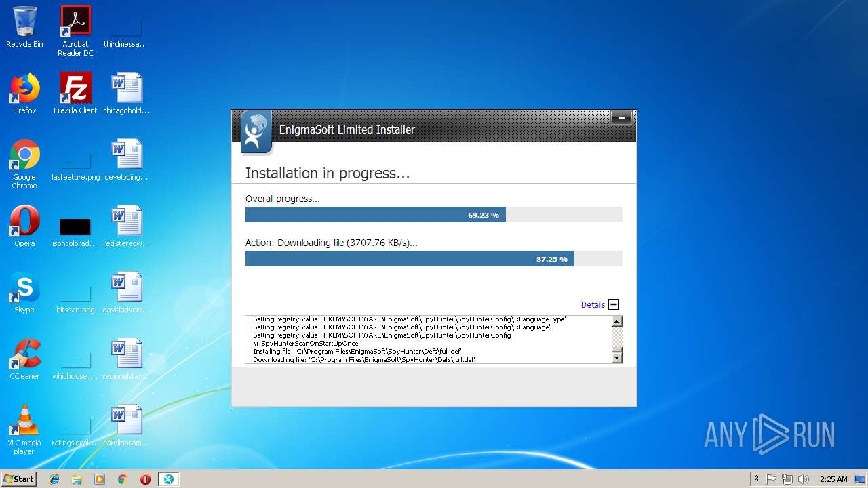Minimize the EnigmaSoft Limited Installer window
868x488 pixels.
click(x=621, y=118)
